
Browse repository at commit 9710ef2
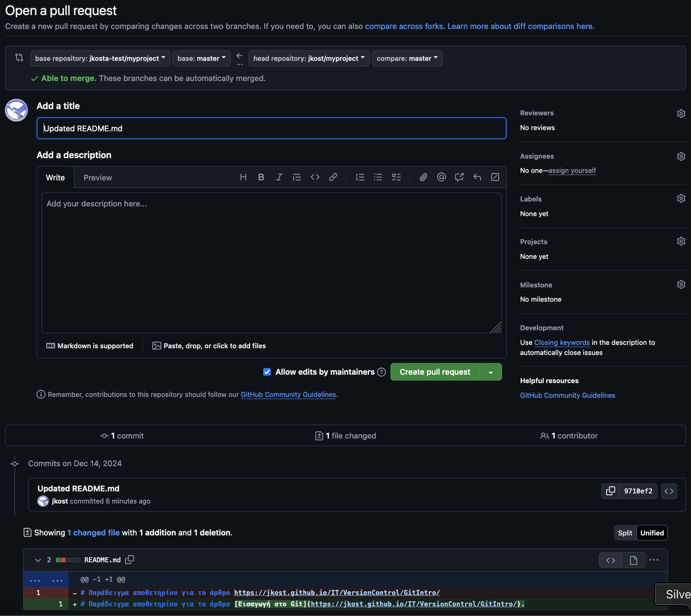[669, 491]
